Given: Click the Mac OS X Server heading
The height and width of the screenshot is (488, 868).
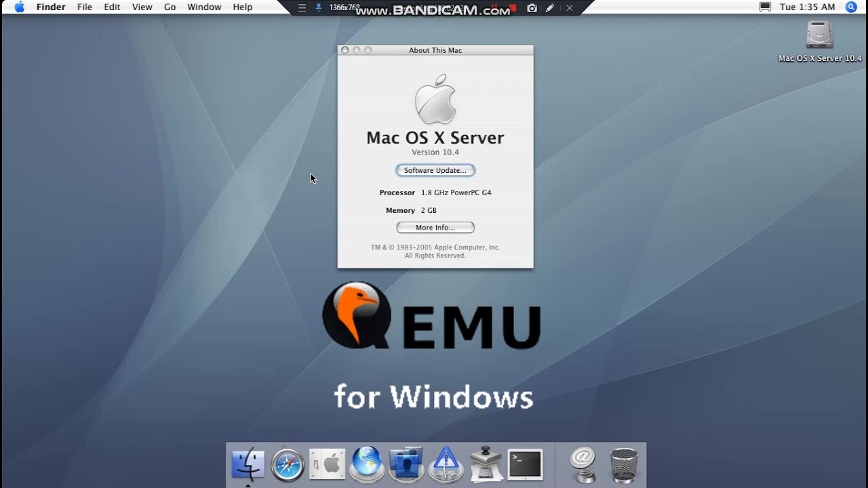Looking at the screenshot, I should pos(435,138).
